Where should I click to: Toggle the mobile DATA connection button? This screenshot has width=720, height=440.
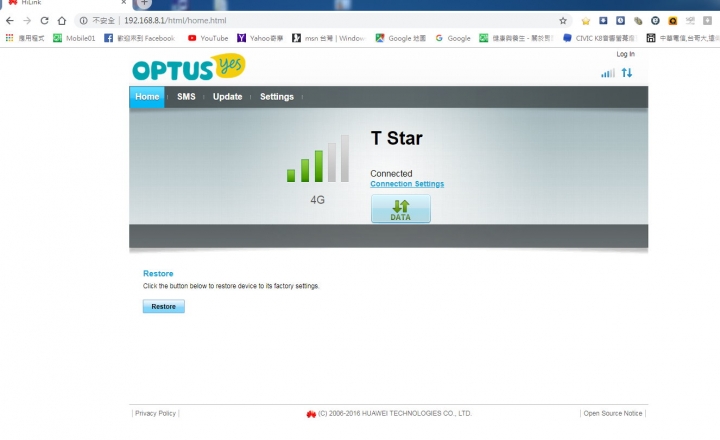[x=401, y=209]
